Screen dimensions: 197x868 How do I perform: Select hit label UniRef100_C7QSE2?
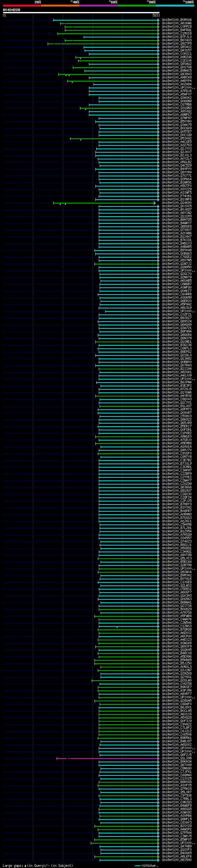point(177,257)
